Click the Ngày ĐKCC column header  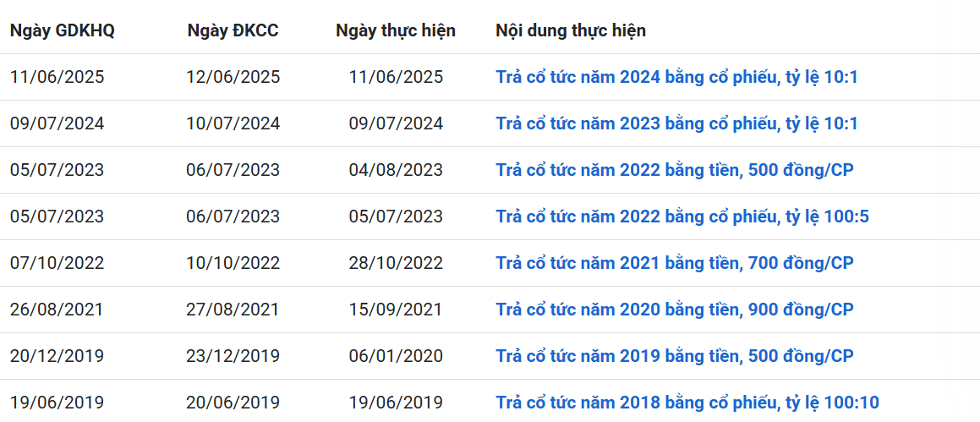(233, 31)
